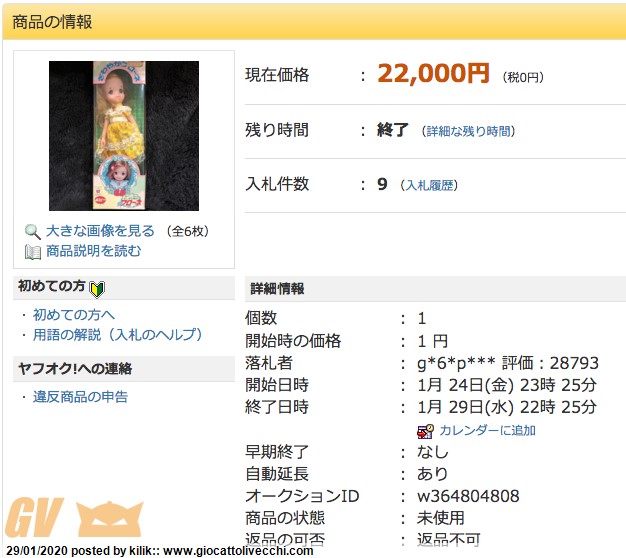Click the open book icon
Screen dimensions: 626x558
click(x=32, y=252)
